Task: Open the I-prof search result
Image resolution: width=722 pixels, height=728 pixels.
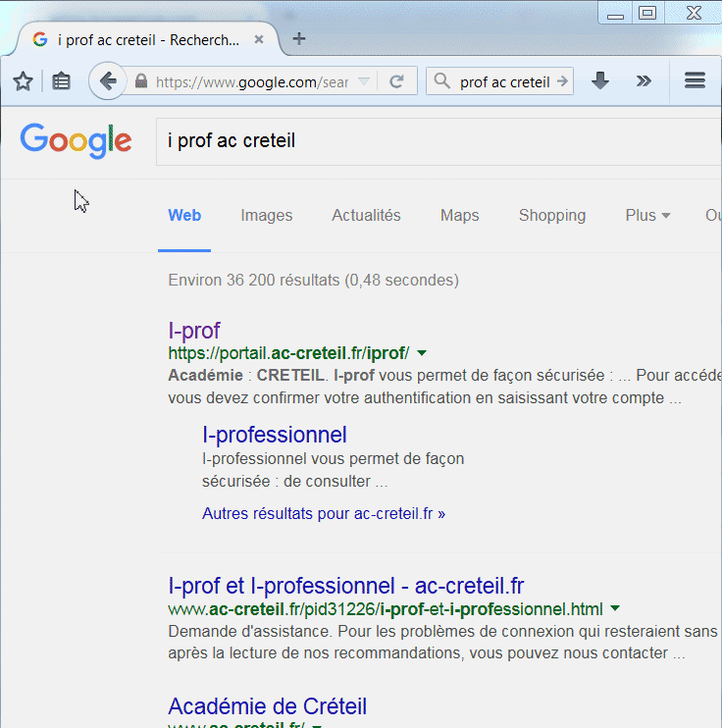Action: point(194,331)
